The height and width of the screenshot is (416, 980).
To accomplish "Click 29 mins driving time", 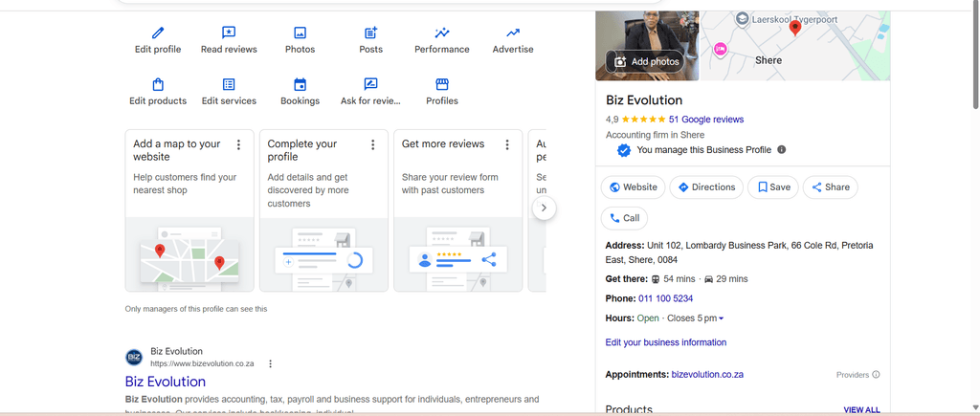I will [731, 279].
